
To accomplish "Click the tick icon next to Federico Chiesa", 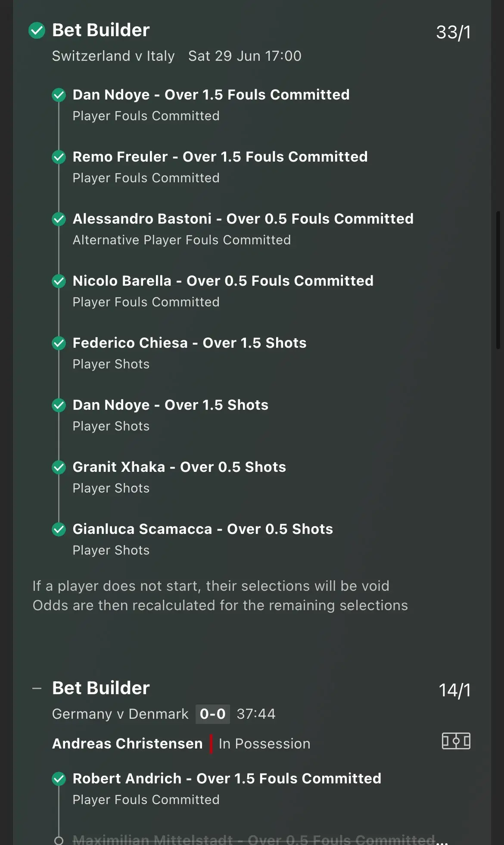I will (59, 343).
